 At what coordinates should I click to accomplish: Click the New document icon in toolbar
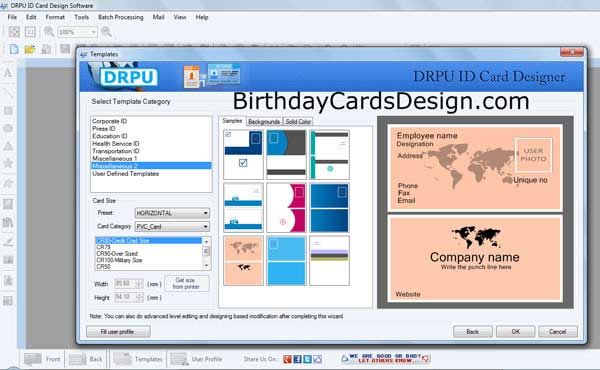click(14, 49)
